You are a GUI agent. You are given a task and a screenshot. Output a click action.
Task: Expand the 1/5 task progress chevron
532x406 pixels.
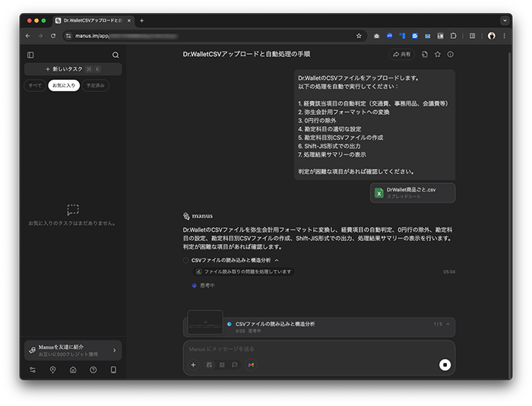(x=448, y=324)
